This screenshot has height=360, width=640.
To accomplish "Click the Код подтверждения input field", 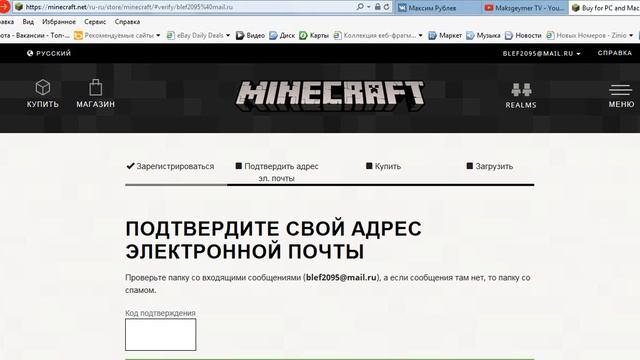I will tap(160, 334).
